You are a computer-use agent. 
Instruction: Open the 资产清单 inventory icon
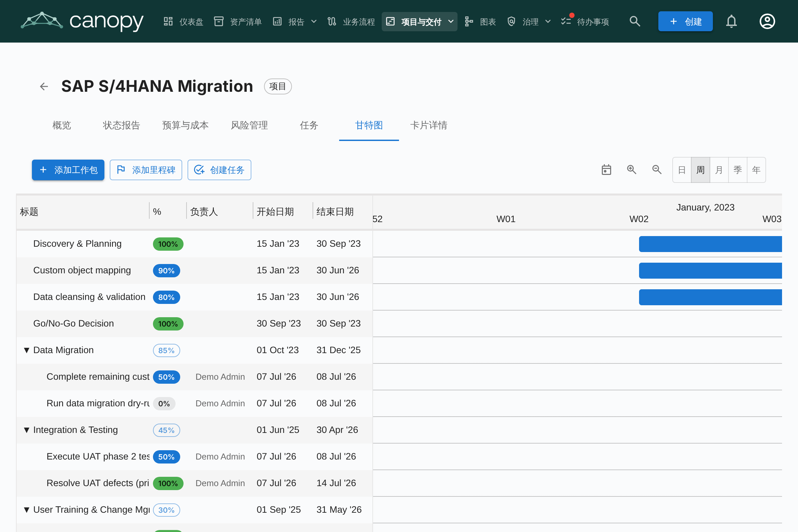coord(218,21)
